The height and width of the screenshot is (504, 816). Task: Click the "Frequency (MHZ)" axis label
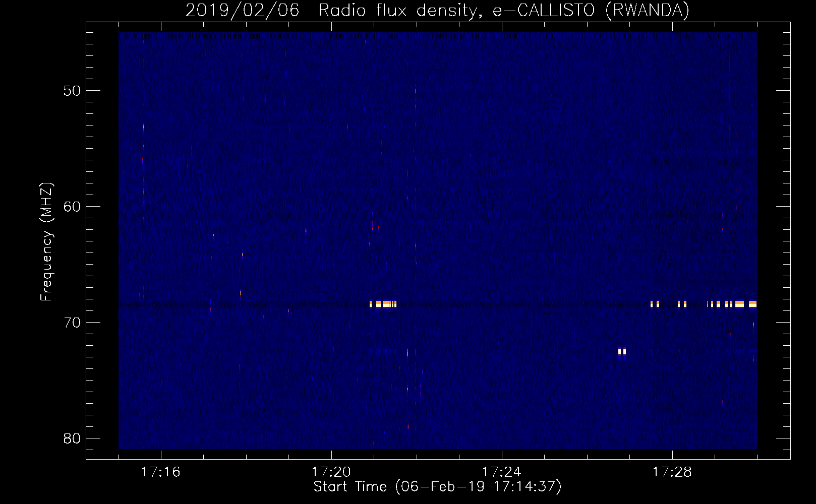tap(46, 242)
